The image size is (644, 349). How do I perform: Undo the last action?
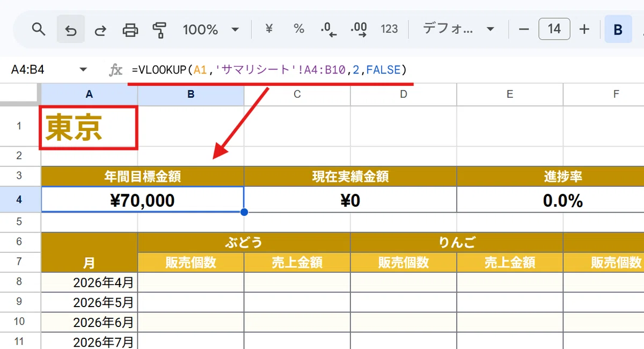[x=70, y=29]
